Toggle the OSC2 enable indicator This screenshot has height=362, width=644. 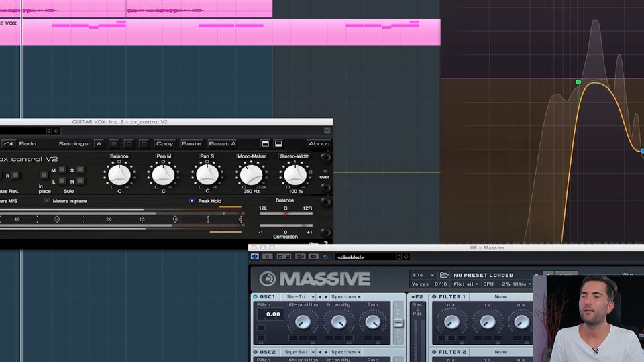255,352
